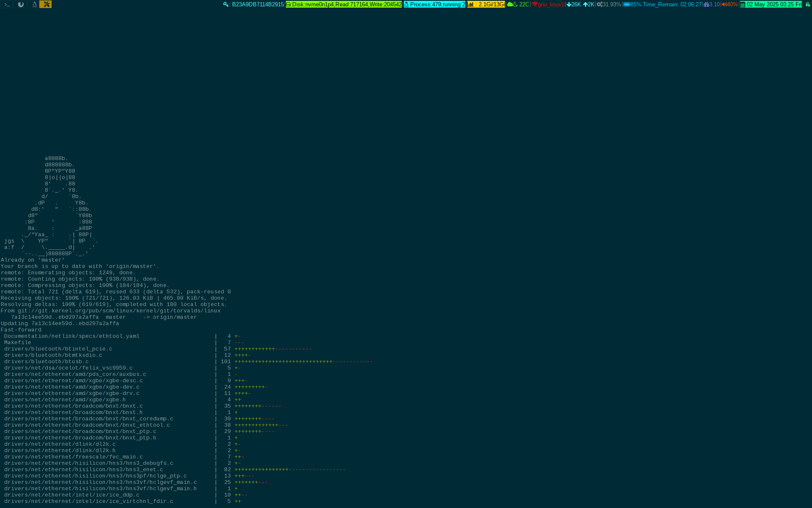Click the download arrow icon
The width and height of the screenshot is (812, 508).
coord(569,4)
